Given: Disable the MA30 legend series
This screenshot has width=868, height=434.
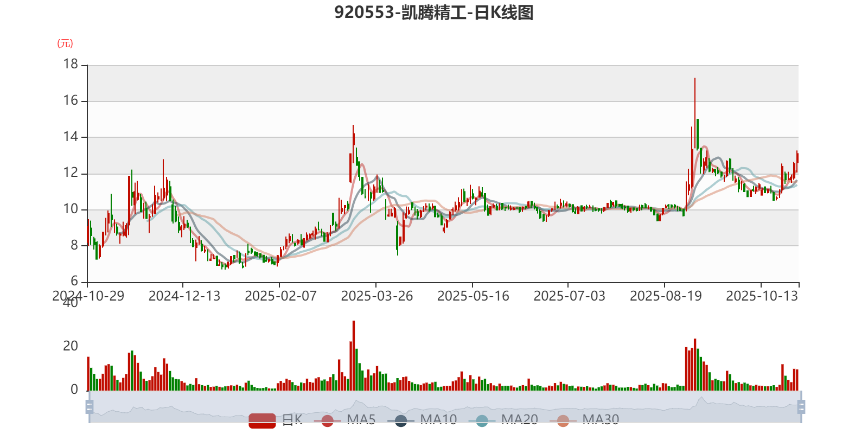Looking at the screenshot, I should pyautogui.click(x=584, y=420).
